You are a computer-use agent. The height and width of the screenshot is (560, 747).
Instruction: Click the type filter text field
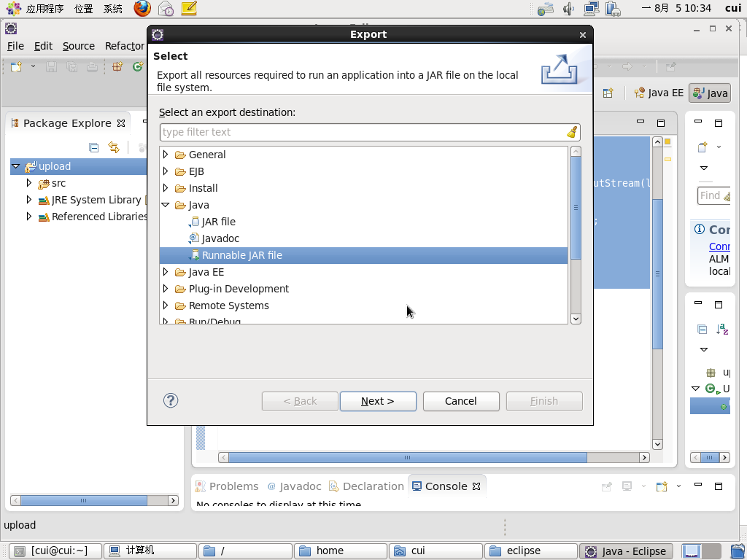[x=361, y=132]
